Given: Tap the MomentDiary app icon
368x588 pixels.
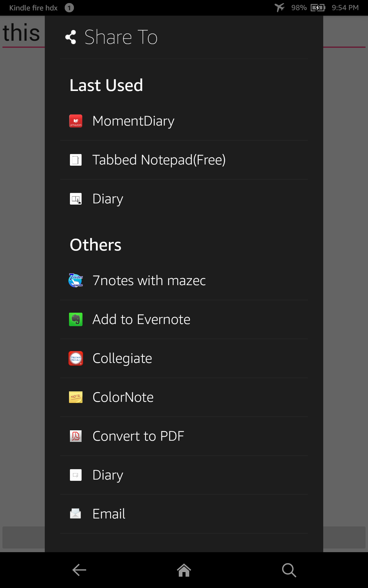Looking at the screenshot, I should (75, 121).
